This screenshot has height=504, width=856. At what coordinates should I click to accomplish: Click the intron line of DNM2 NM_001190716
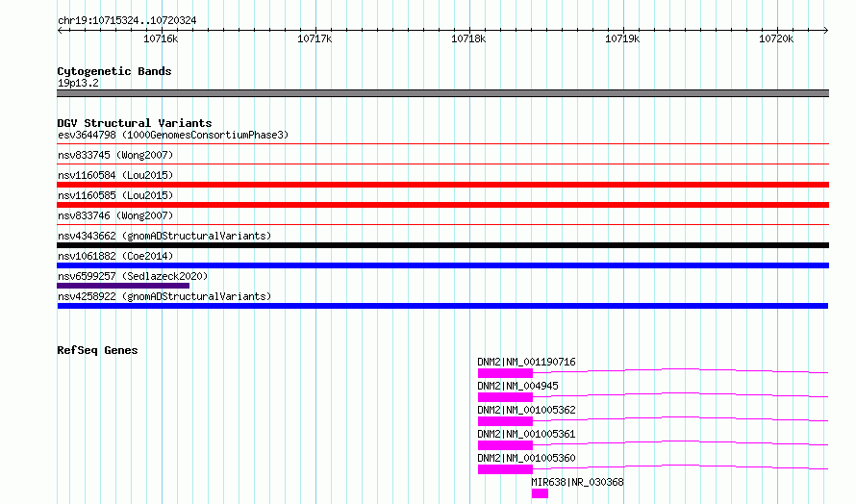pos(680,369)
